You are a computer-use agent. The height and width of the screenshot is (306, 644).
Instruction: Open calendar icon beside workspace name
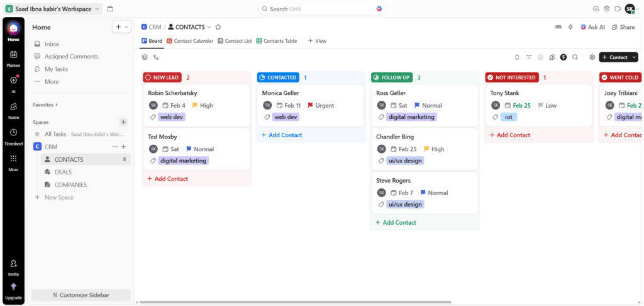click(x=109, y=9)
